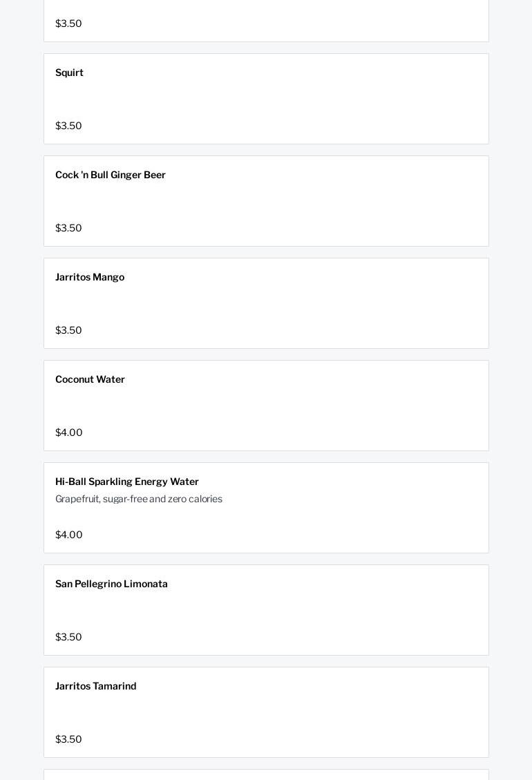Viewport: 532px width, 780px height.
Task: Click the Squirt item name
Action: pyautogui.click(x=69, y=73)
